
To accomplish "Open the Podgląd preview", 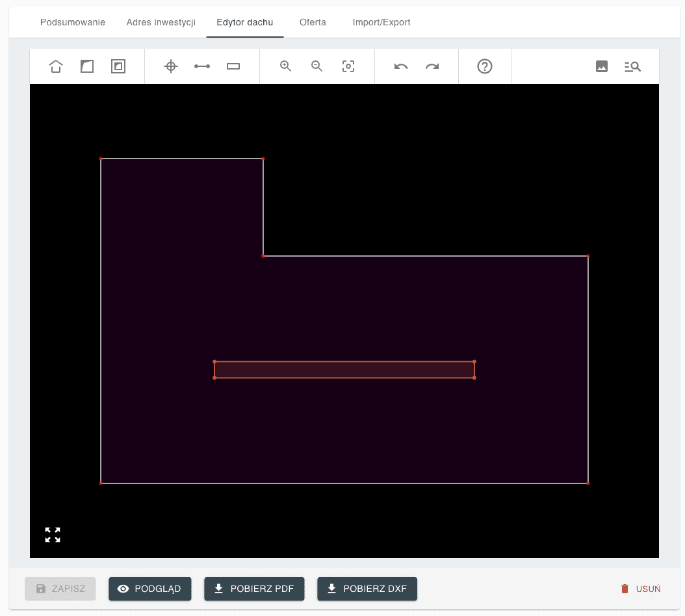I will pos(150,589).
